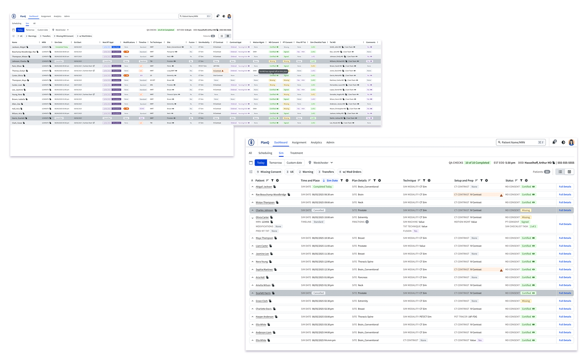Viewport: 588px width, 364px height.
Task: Click the calendar icon beside Today
Action: point(251,163)
